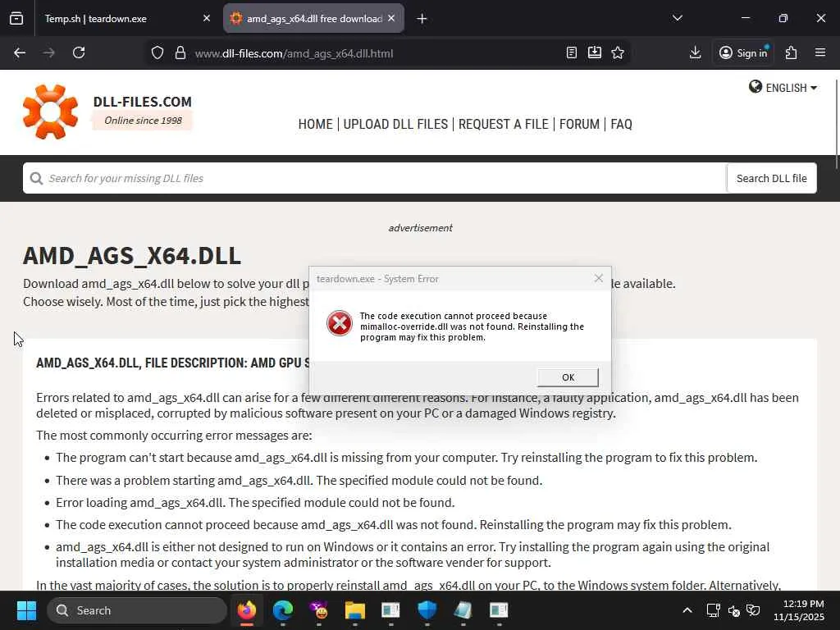This screenshot has width=840, height=630.
Task: Switch to the Temp.sh teardown.exe tab
Action: pyautogui.click(x=122, y=19)
